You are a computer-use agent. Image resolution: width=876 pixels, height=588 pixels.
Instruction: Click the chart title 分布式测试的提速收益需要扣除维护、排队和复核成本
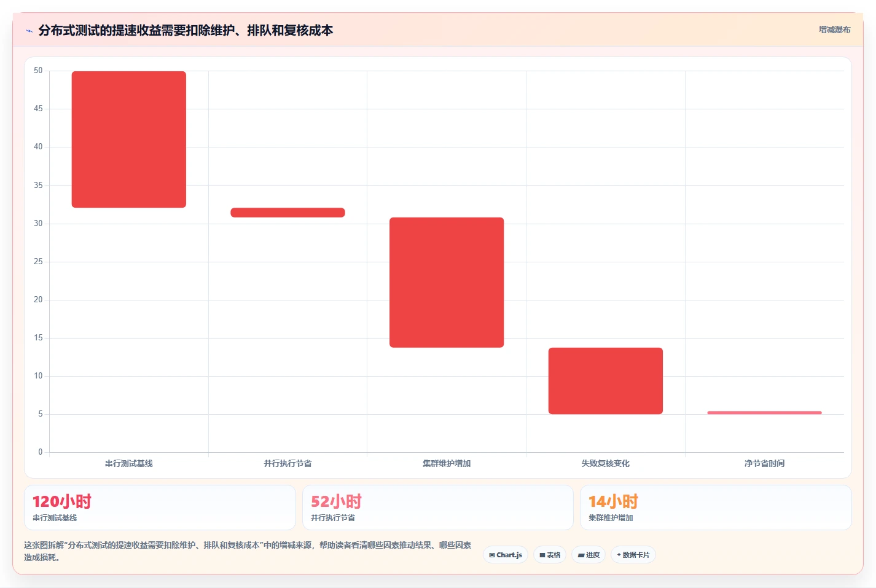(186, 30)
